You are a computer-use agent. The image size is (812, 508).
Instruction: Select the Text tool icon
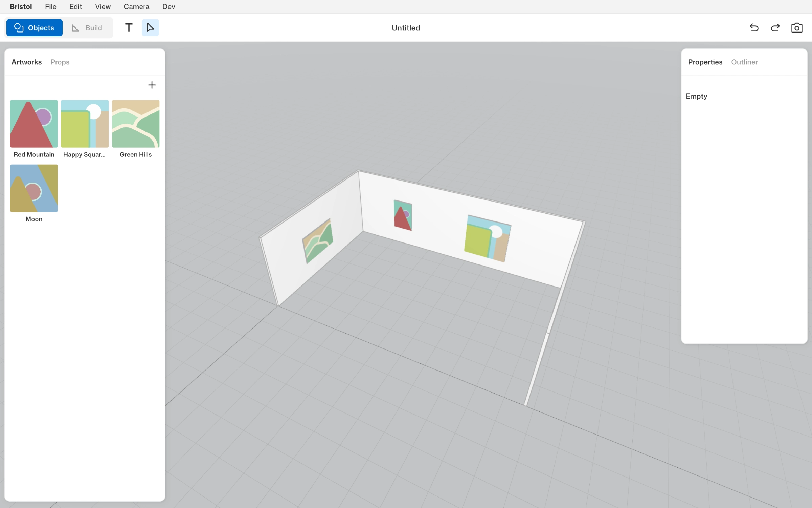tap(129, 28)
